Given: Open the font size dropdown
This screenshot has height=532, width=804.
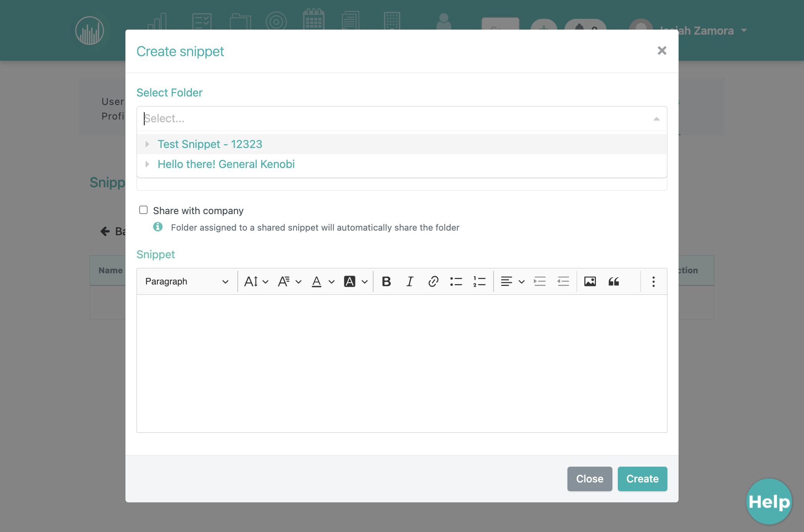Looking at the screenshot, I should (x=256, y=282).
